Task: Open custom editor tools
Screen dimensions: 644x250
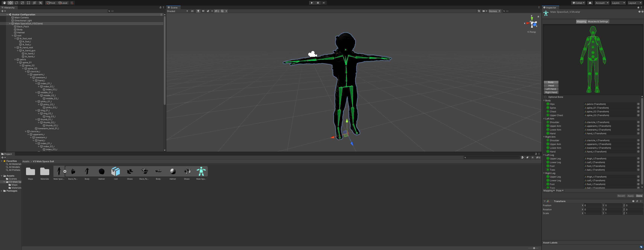Action: coord(40,3)
